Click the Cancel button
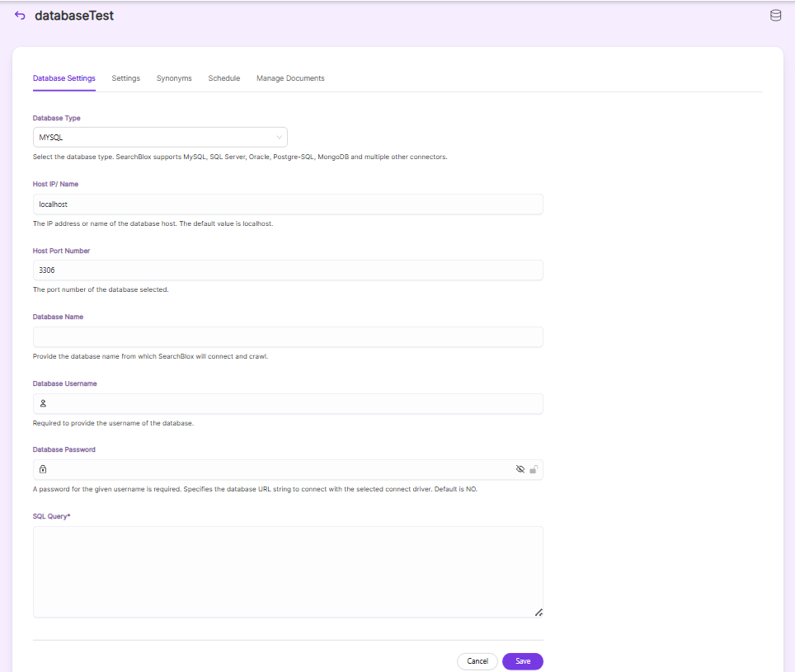This screenshot has height=672, width=795. (x=477, y=660)
